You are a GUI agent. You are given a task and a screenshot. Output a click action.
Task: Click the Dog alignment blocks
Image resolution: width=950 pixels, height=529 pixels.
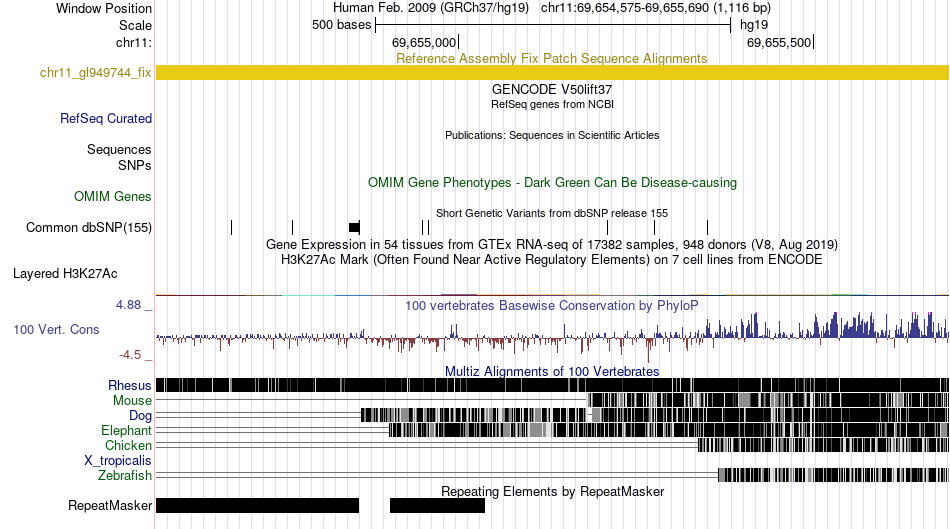tap(655, 415)
